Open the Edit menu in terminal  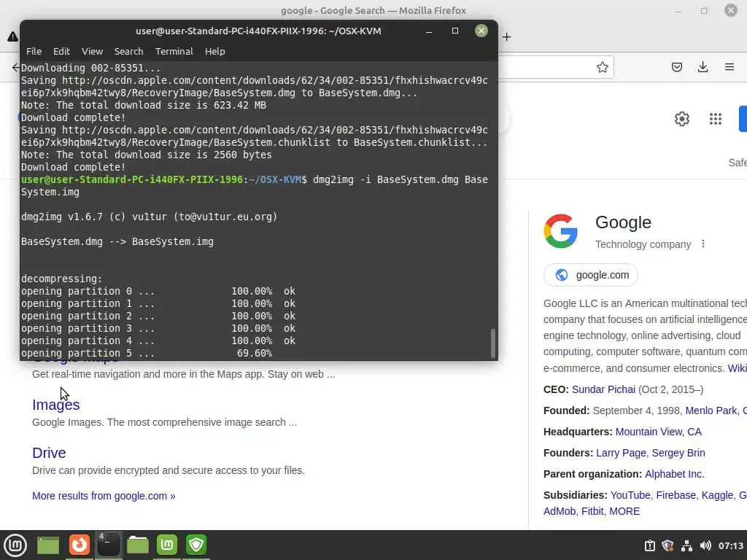coord(61,52)
